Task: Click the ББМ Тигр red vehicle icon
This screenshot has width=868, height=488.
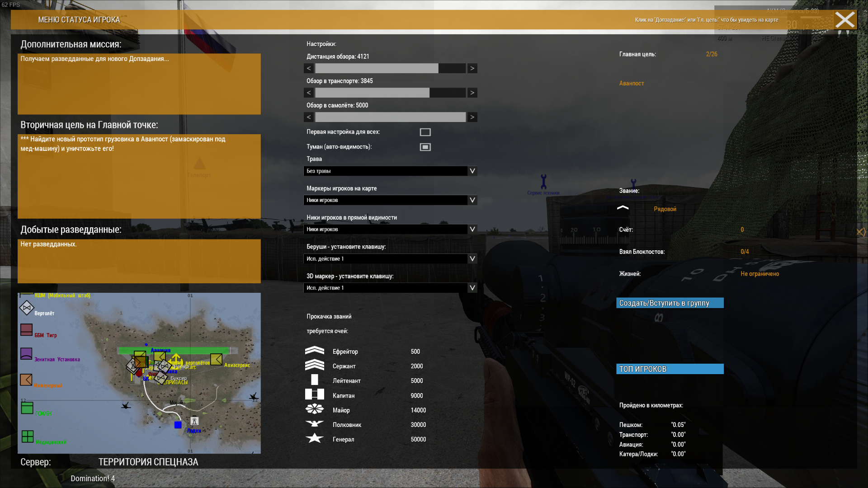Action: click(26, 330)
